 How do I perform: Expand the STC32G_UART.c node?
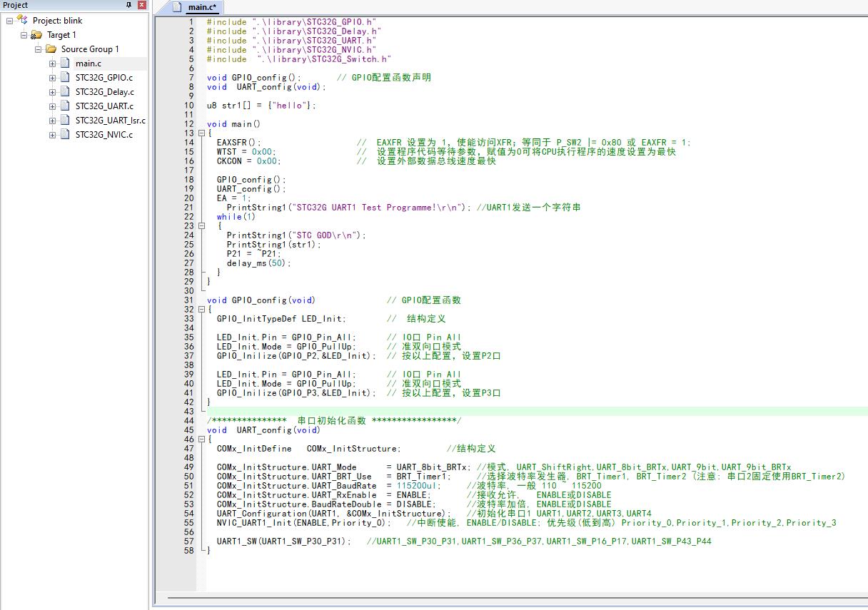pos(53,106)
